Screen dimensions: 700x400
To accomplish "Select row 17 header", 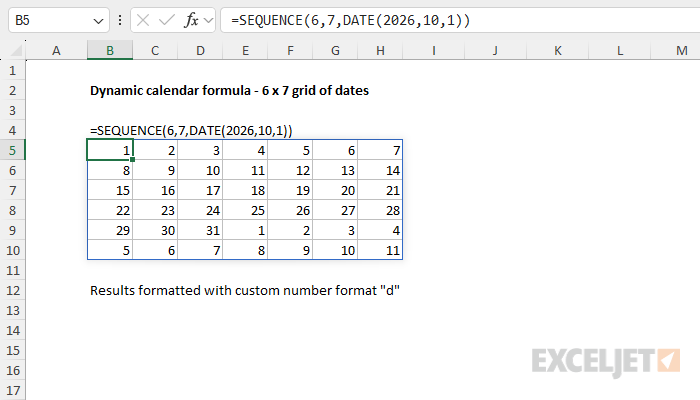I will click(x=12, y=391).
